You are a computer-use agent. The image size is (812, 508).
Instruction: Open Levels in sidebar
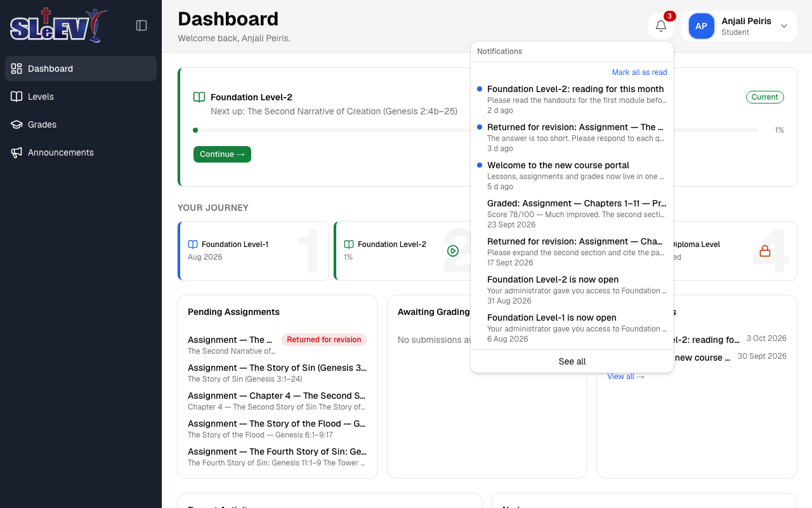(x=81, y=97)
